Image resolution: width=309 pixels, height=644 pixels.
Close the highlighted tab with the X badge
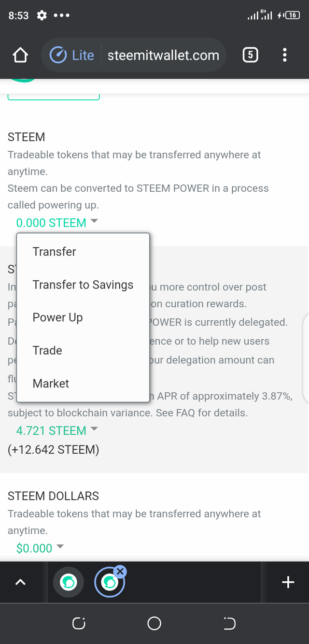120,572
